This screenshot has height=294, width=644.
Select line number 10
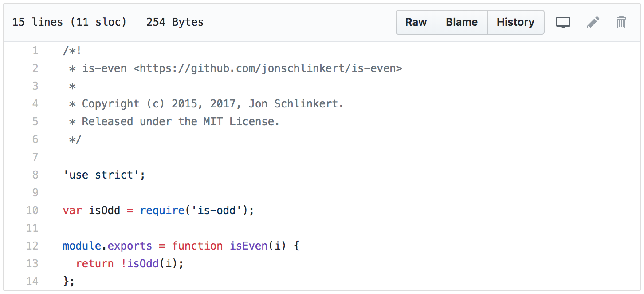pos(32,211)
